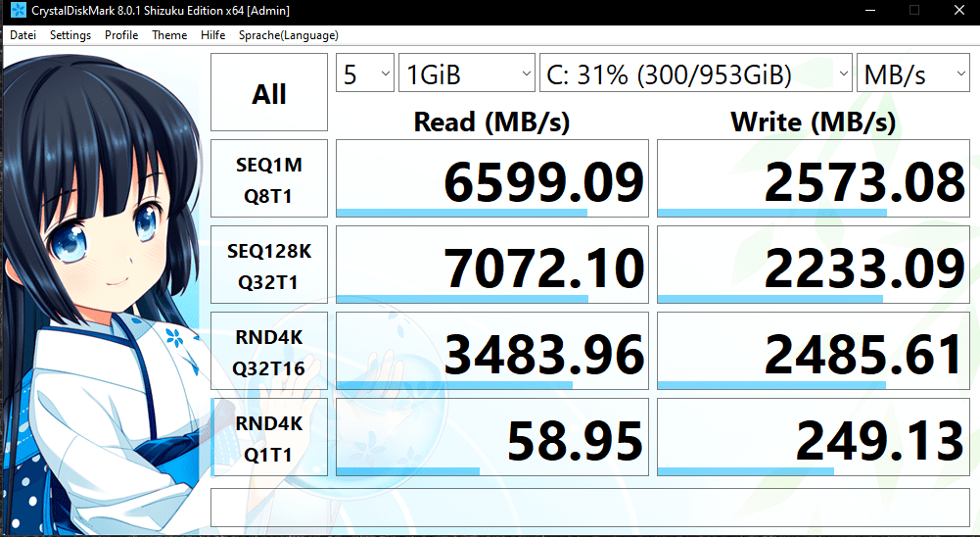Click the SEQ128K write result 2233.09
Viewport: 980px width, 537px height.
[x=814, y=265]
